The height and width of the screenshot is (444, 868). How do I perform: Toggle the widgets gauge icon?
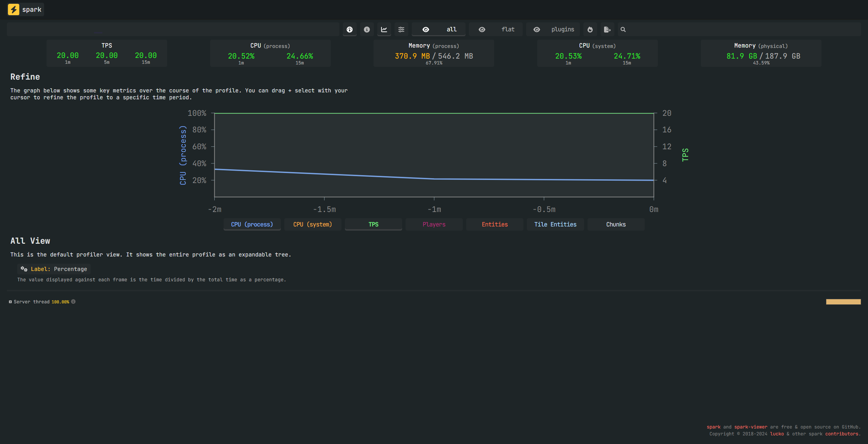(349, 30)
